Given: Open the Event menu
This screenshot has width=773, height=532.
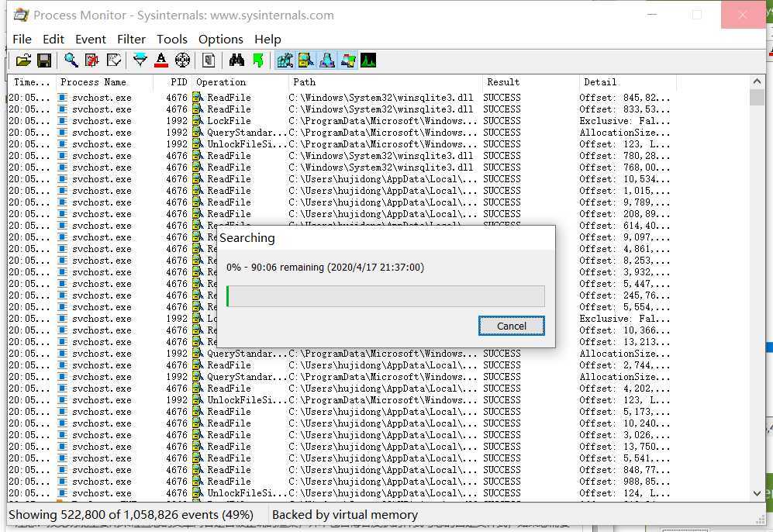Looking at the screenshot, I should [90, 39].
